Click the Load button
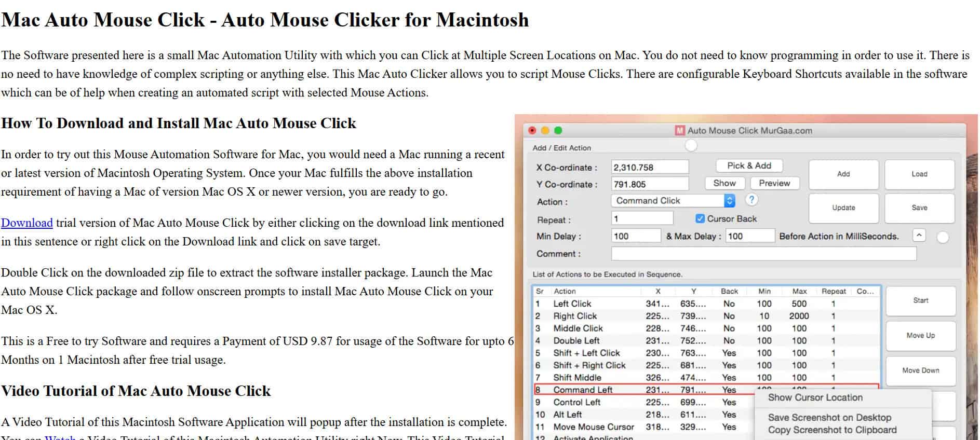Image resolution: width=980 pixels, height=440 pixels. (919, 174)
